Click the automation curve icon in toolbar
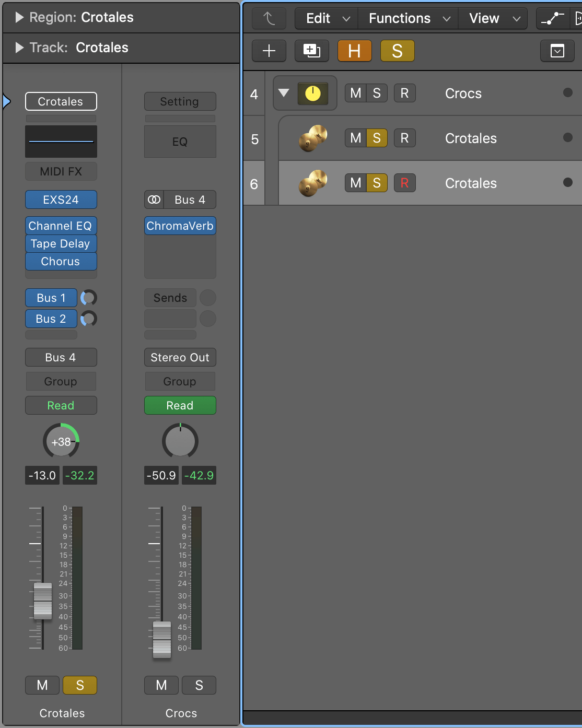582x728 pixels. coord(552,18)
